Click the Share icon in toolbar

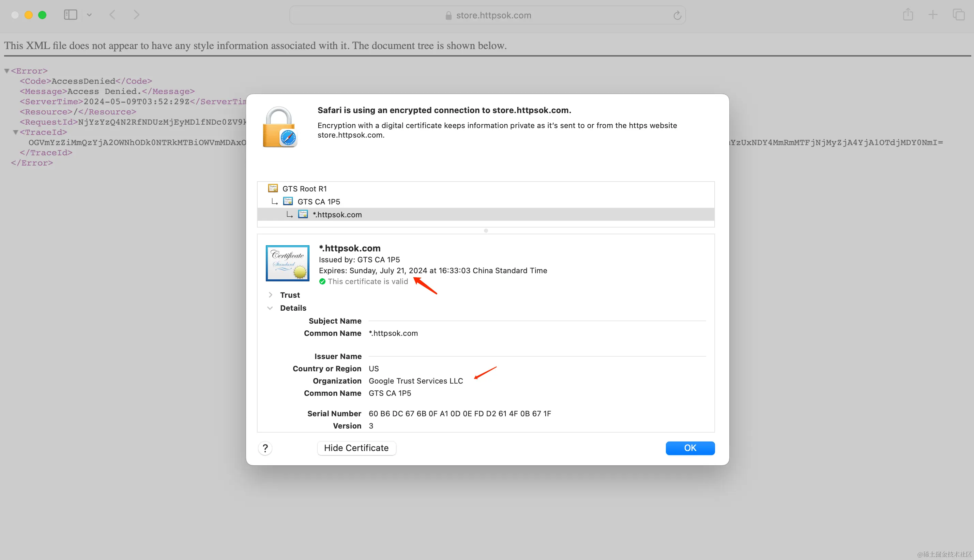click(x=908, y=15)
